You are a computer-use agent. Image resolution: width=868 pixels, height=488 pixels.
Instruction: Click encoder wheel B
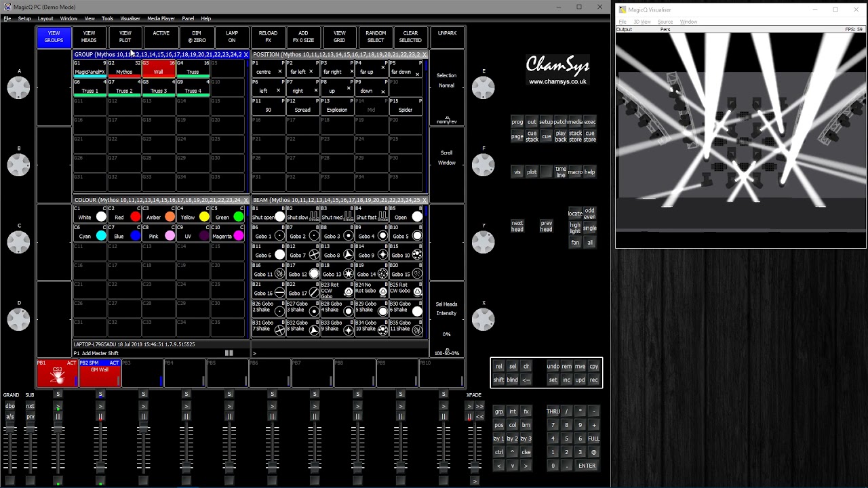(19, 165)
